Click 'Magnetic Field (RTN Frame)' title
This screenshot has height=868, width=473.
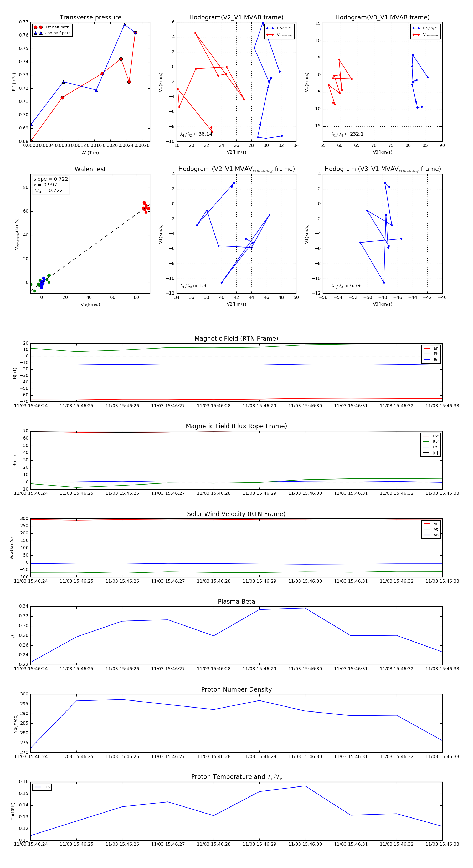(x=236, y=339)
